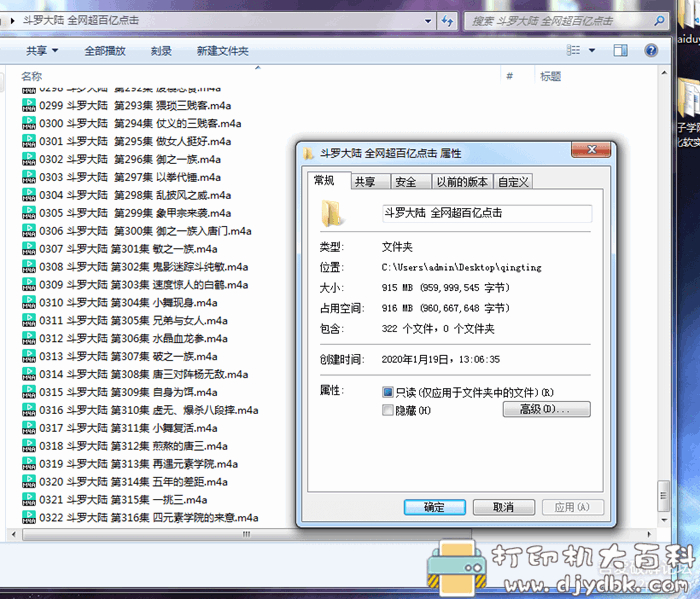Toggle the preview pane icon
The width and height of the screenshot is (700, 599).
pos(620,50)
